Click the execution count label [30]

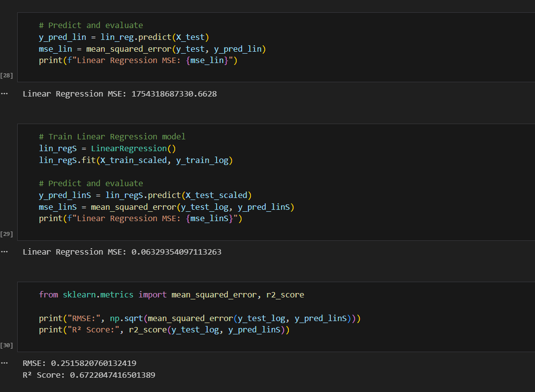tap(7, 345)
